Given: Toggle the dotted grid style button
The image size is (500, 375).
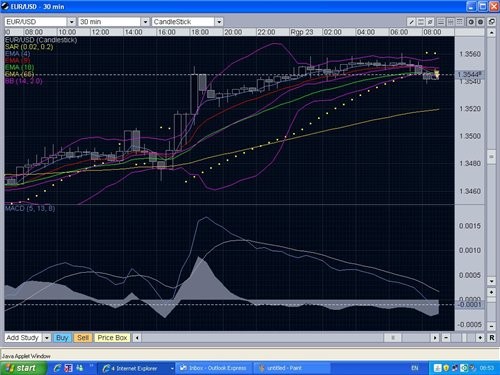Looking at the screenshot, I should click(x=460, y=22).
